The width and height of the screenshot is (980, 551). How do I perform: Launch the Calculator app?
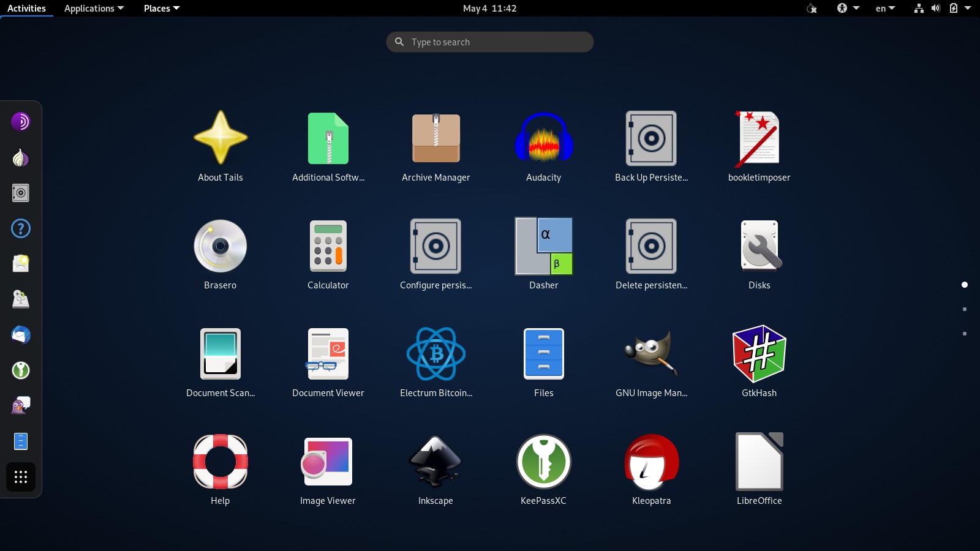tap(328, 255)
